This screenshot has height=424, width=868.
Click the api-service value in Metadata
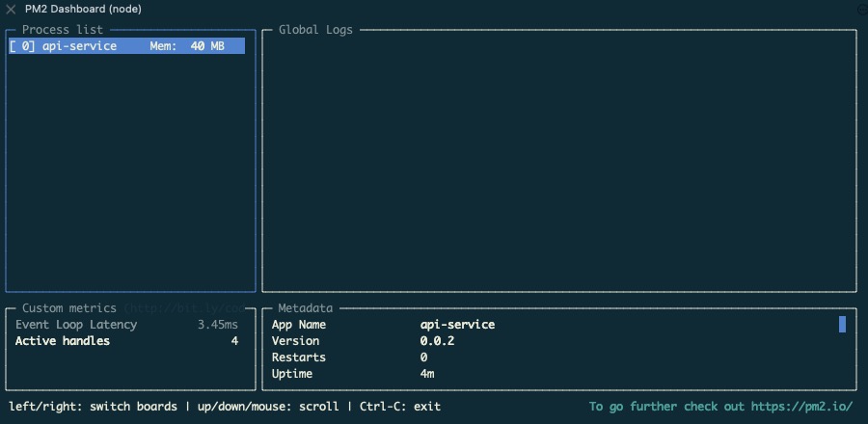point(457,325)
